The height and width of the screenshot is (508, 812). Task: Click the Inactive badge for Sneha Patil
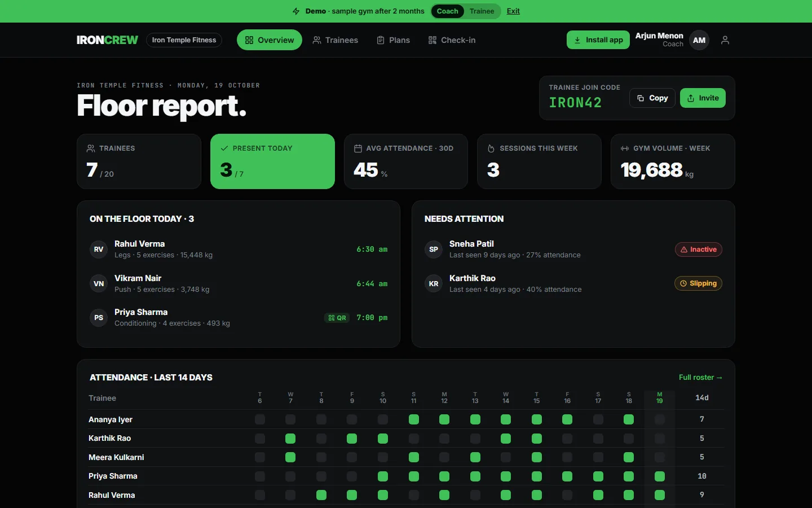699,249
